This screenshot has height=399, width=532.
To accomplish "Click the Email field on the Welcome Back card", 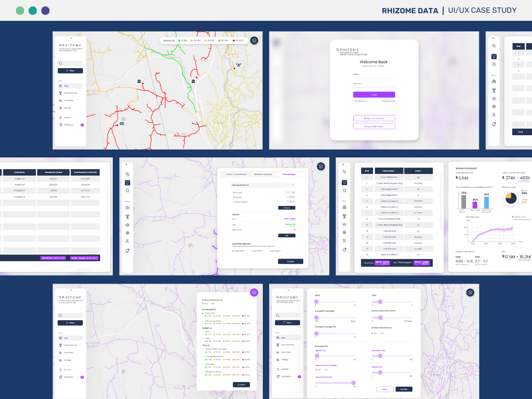I will click(x=374, y=76).
